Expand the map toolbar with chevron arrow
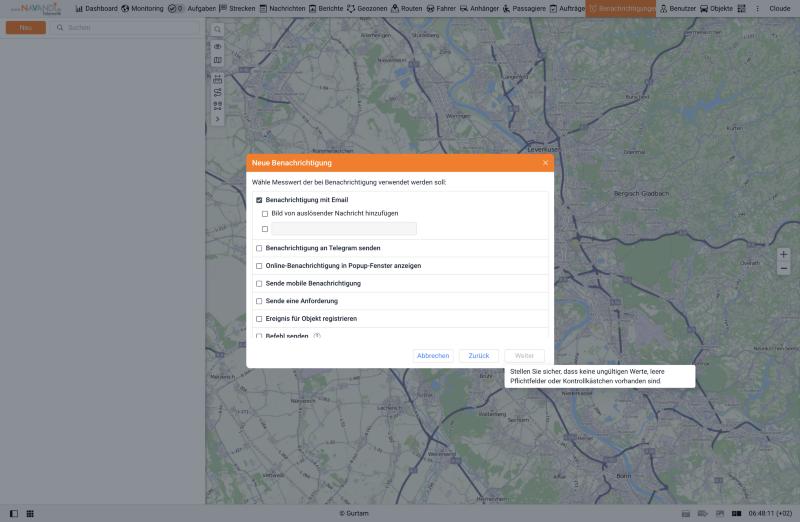This screenshot has width=800, height=522. tap(217, 119)
